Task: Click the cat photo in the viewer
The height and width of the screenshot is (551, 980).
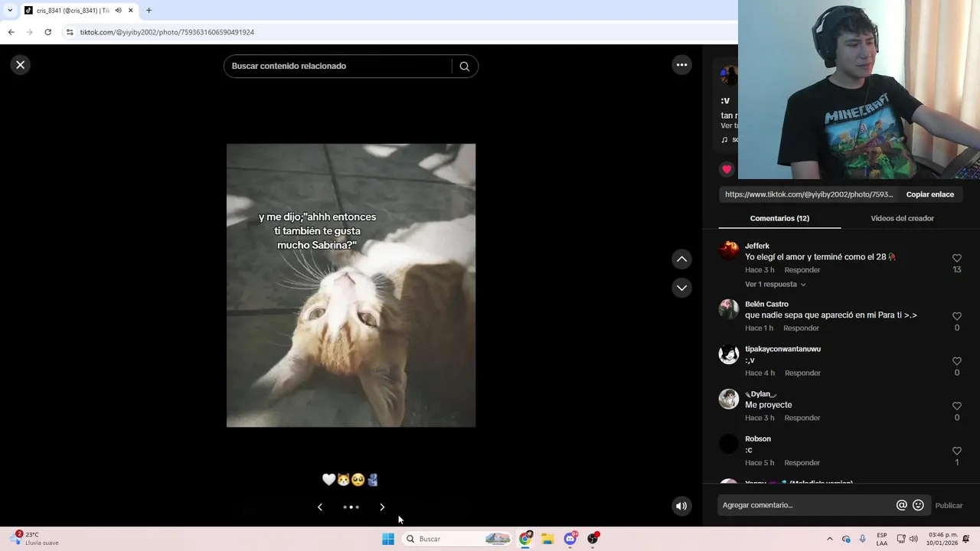Action: 351,285
